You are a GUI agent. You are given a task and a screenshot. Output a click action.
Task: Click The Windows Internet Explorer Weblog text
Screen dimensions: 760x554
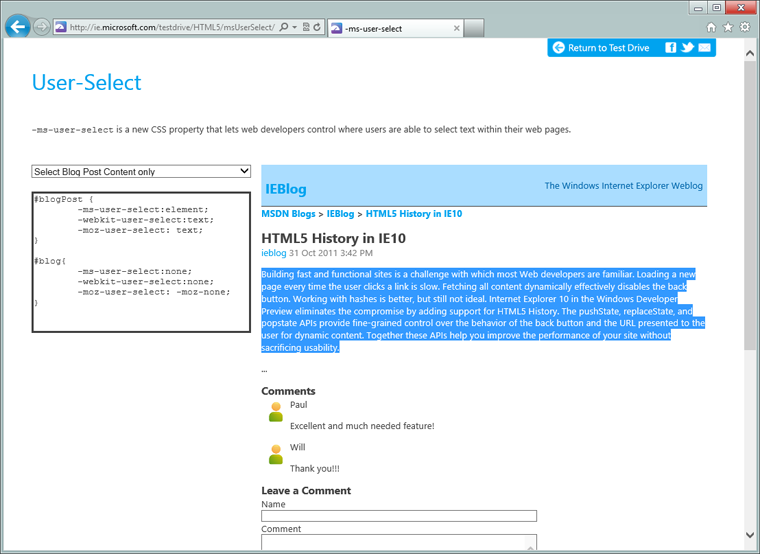pos(623,186)
